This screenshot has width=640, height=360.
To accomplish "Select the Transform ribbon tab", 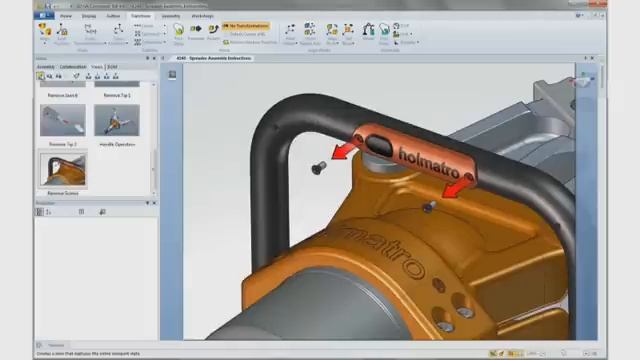I will pyautogui.click(x=141, y=16).
